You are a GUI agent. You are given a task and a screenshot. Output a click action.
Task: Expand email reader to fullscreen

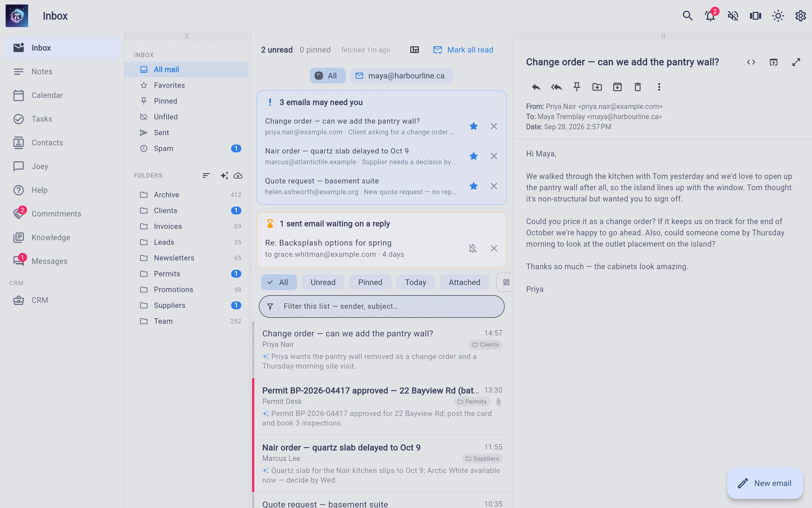[x=796, y=62]
